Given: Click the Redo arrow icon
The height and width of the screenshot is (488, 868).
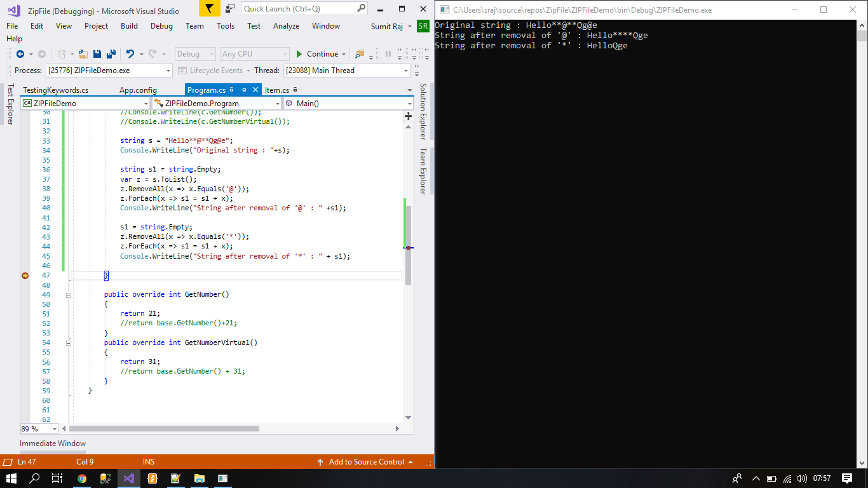Looking at the screenshot, I should [153, 54].
